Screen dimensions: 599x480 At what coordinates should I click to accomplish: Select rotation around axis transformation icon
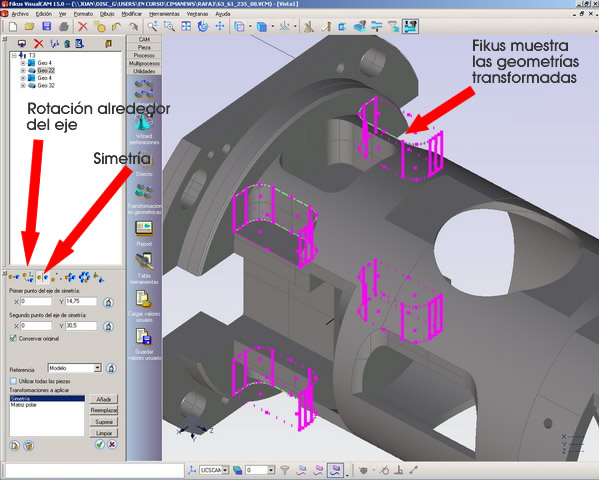(28, 277)
